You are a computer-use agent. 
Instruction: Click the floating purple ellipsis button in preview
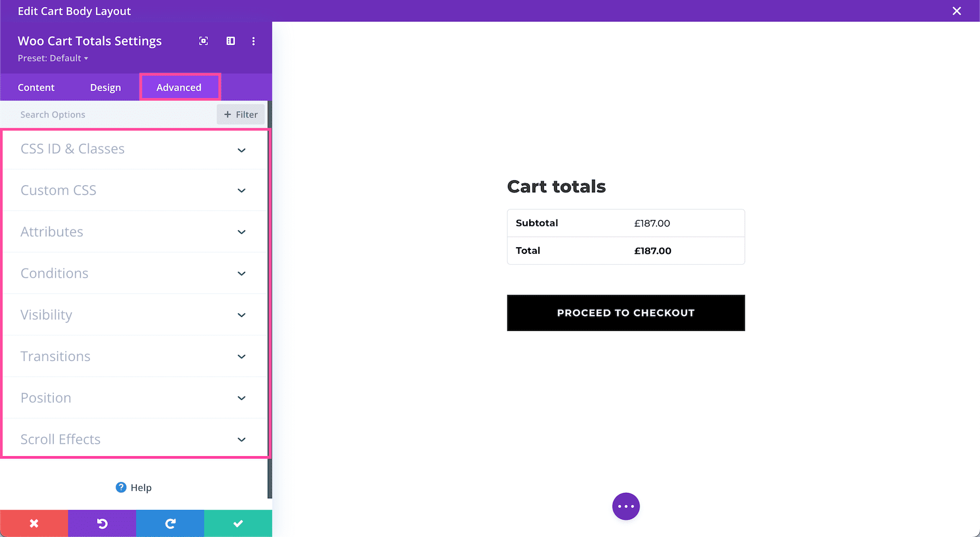tap(626, 506)
